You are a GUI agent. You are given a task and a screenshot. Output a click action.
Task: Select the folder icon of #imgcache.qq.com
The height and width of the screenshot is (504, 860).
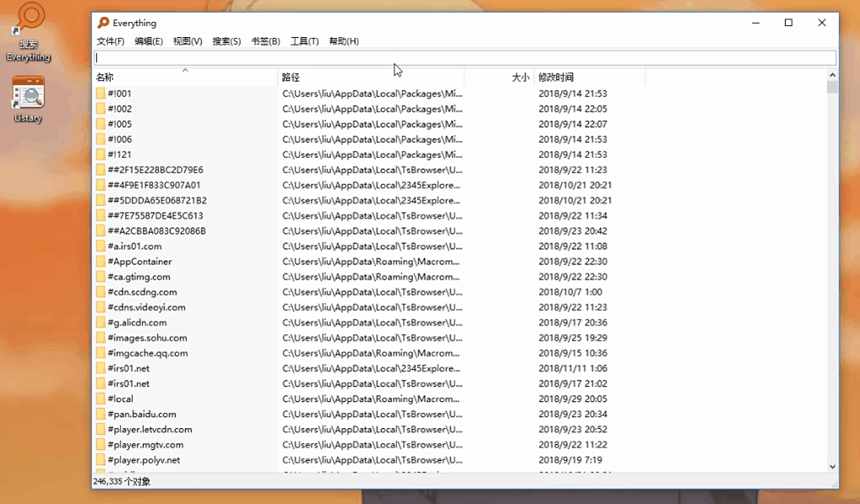[101, 354]
